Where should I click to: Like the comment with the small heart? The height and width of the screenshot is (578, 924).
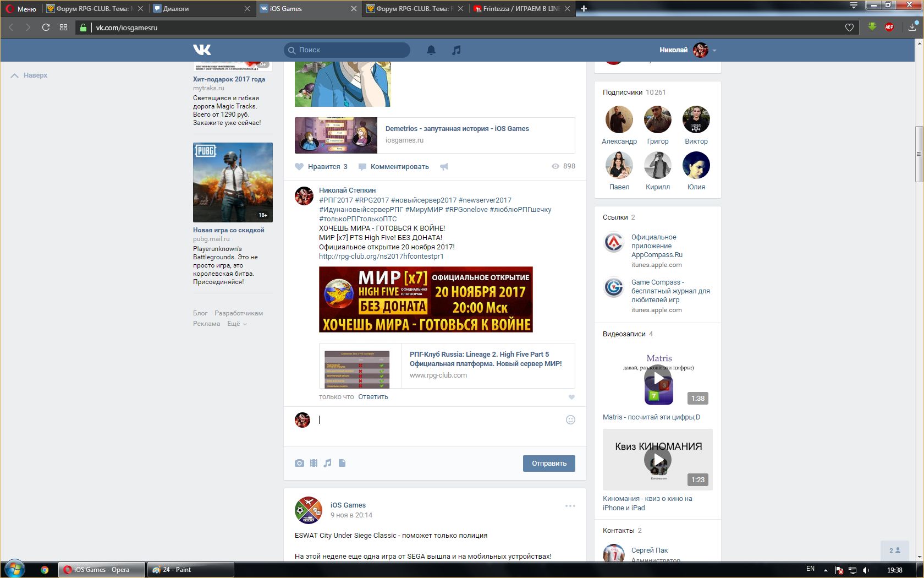point(571,397)
